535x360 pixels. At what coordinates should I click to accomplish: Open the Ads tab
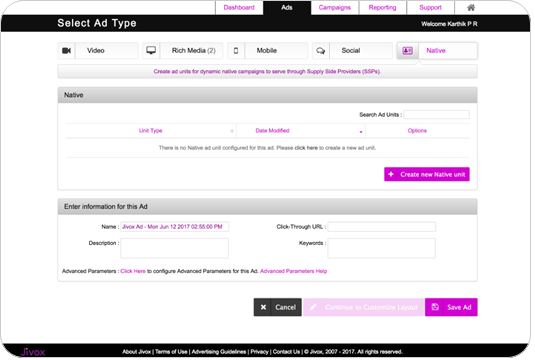point(287,8)
